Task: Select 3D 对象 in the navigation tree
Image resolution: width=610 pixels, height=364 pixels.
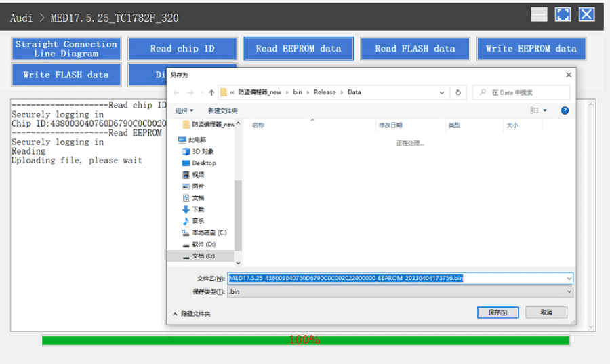Action: tap(198, 151)
